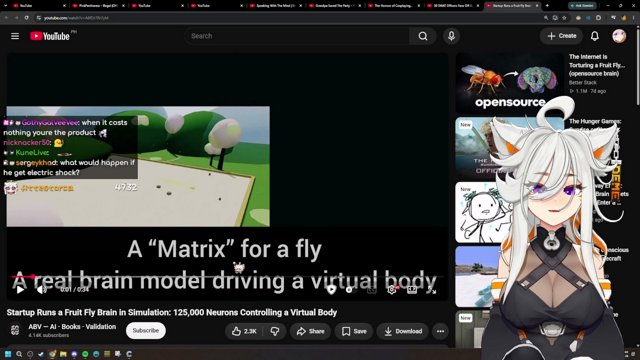Download the video

coord(403,331)
